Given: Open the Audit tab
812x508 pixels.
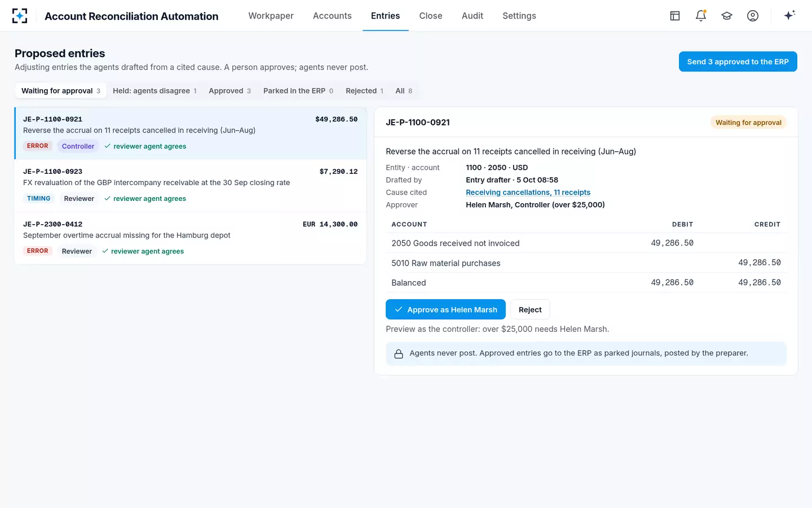Looking at the screenshot, I should (473, 16).
